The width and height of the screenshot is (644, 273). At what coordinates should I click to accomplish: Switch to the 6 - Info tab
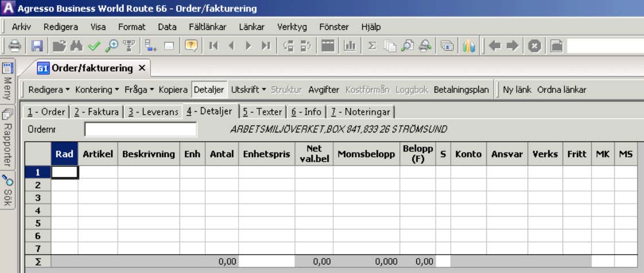coord(306,112)
